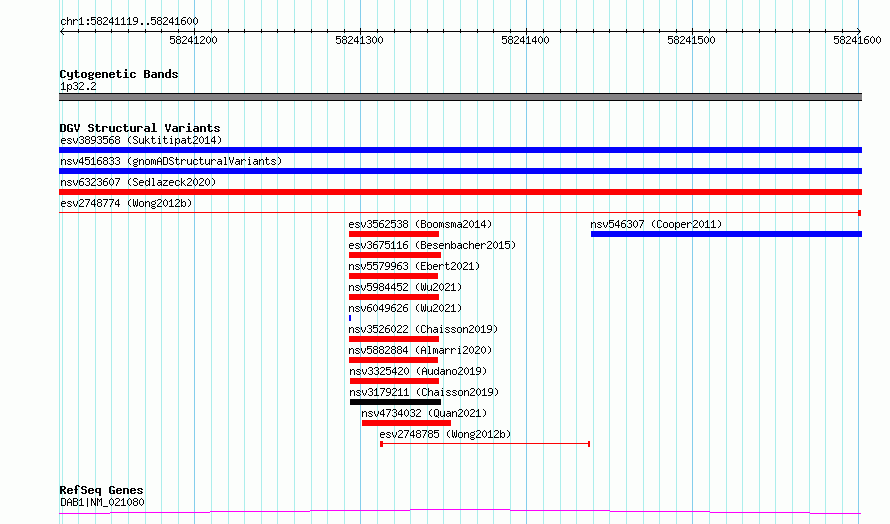The width and height of the screenshot is (890, 524).
Task: Open the nsv6323607 (Sedlazeck2020) label
Action: (x=138, y=182)
